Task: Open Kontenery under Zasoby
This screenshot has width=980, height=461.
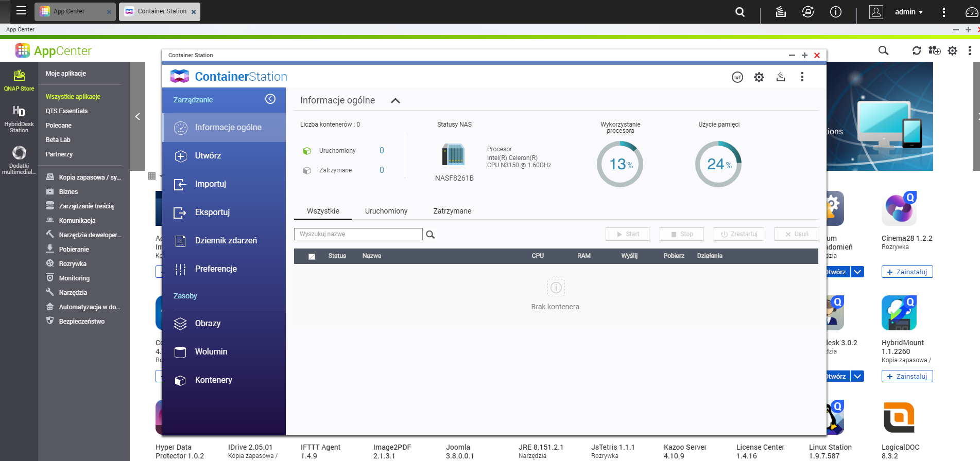Action: tap(224, 380)
